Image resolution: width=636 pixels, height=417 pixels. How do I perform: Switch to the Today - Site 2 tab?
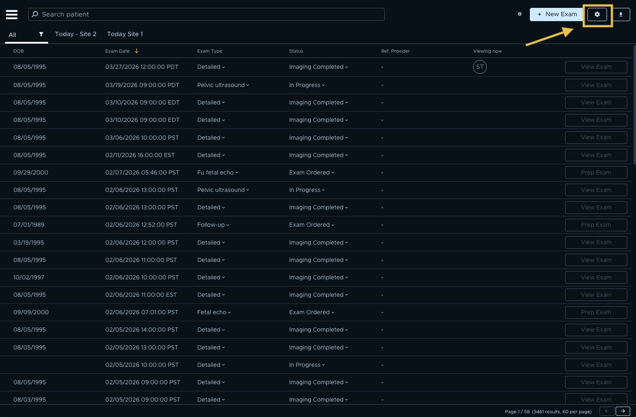click(75, 34)
